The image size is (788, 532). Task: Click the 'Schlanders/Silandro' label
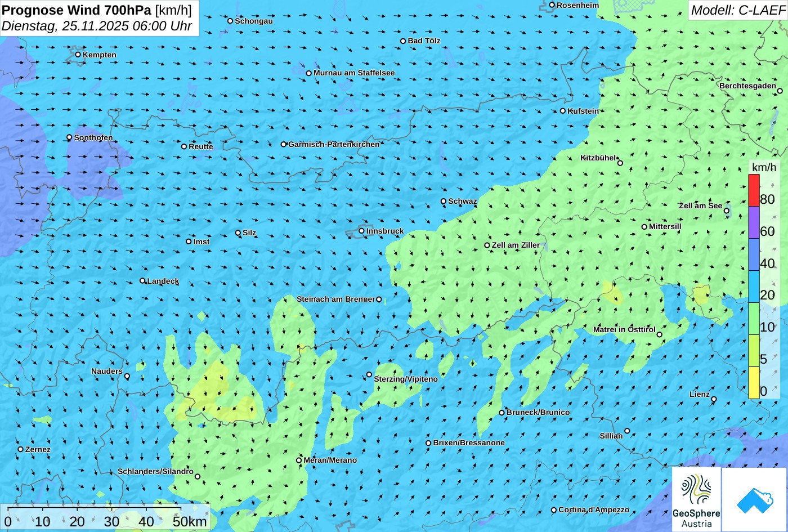coord(155,471)
